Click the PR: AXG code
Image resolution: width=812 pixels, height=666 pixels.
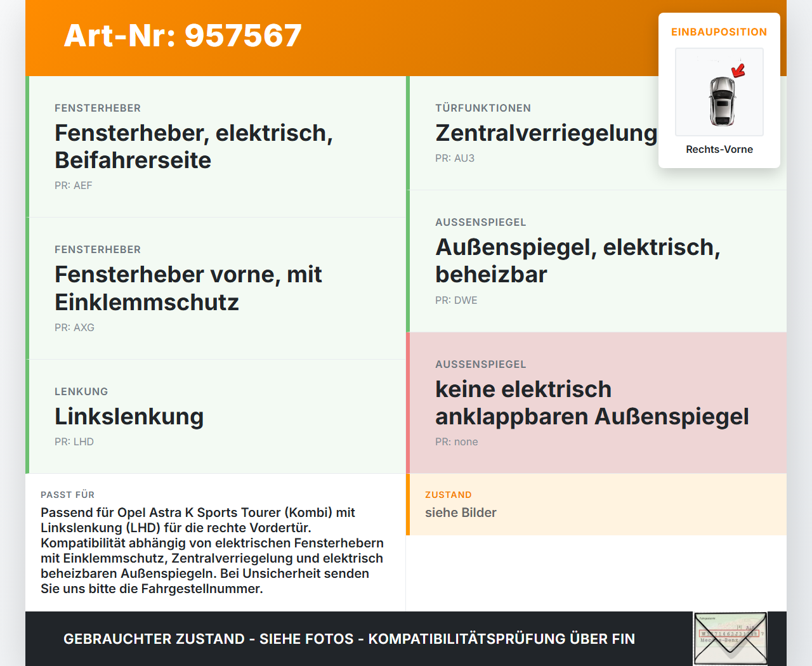click(74, 327)
